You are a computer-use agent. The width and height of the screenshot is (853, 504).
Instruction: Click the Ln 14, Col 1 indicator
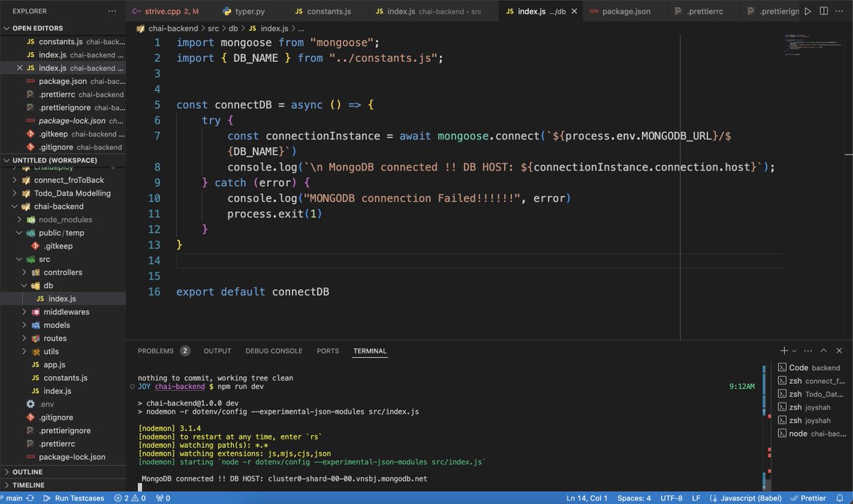tap(587, 498)
